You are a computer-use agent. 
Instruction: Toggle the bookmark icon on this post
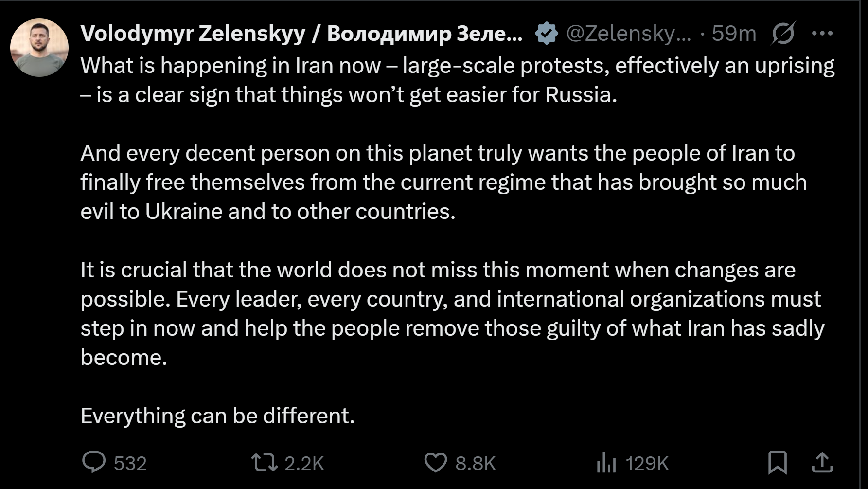tap(777, 463)
